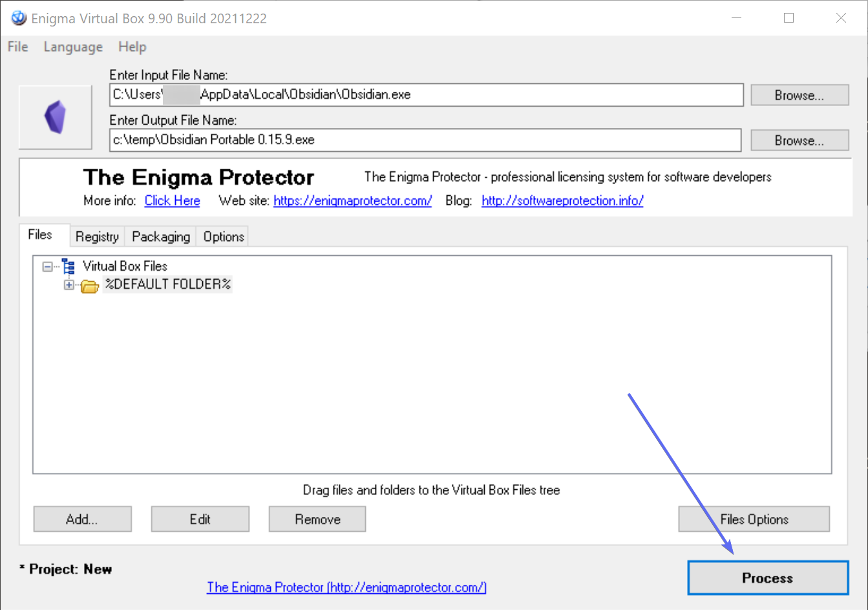The image size is (868, 610).
Task: Select the 'Virtual Box Files' root label
Action: click(x=125, y=266)
